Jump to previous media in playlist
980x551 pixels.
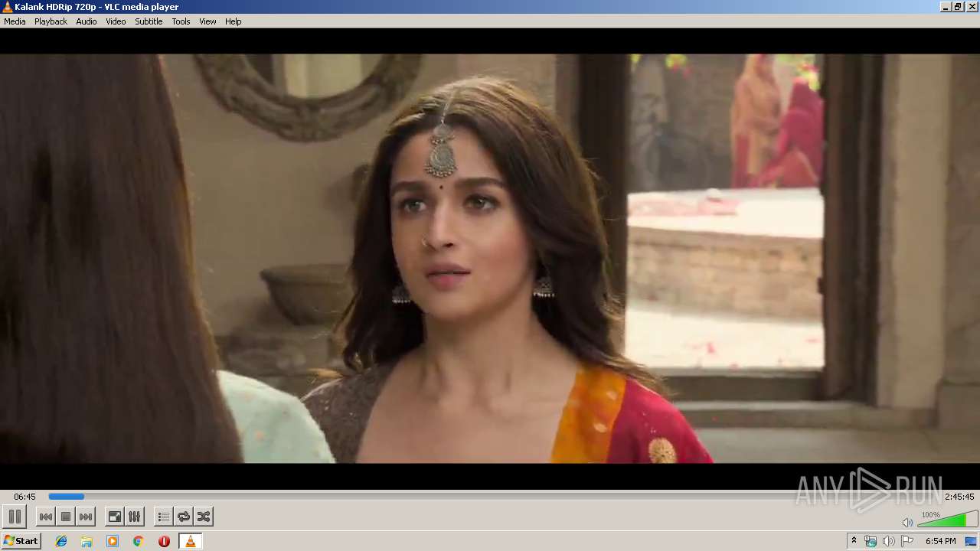(46, 517)
